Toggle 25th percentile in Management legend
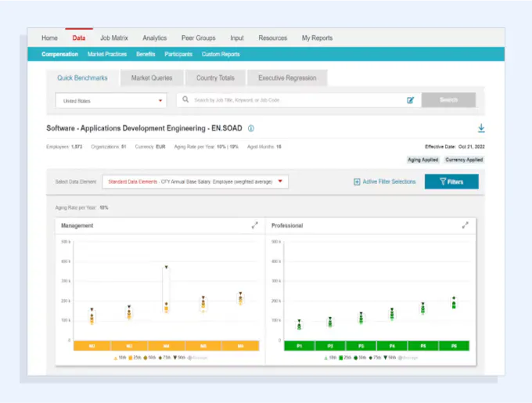 135,358
